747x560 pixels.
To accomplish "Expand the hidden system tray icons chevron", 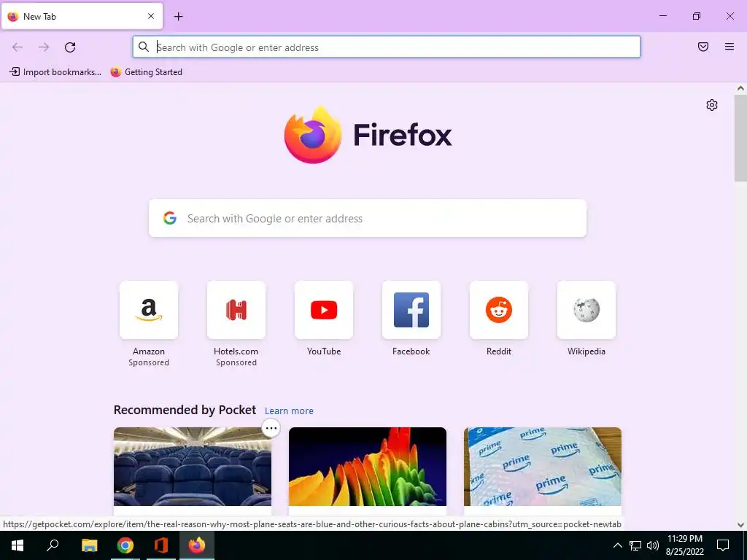I will point(617,545).
